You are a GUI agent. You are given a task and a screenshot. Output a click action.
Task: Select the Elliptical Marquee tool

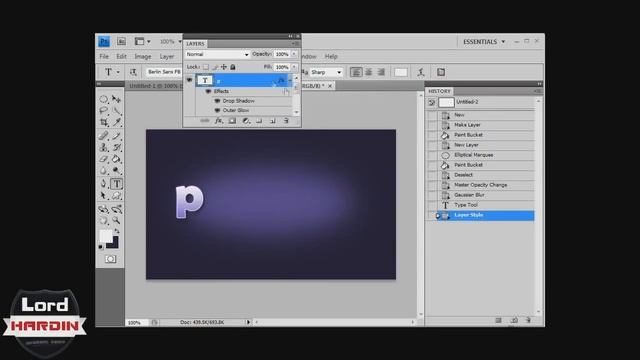click(x=104, y=99)
